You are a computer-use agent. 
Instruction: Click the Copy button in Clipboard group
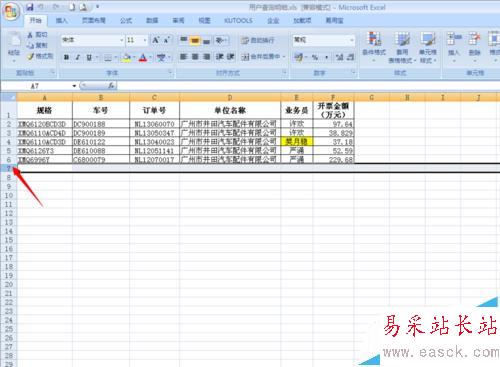pyautogui.click(x=38, y=45)
